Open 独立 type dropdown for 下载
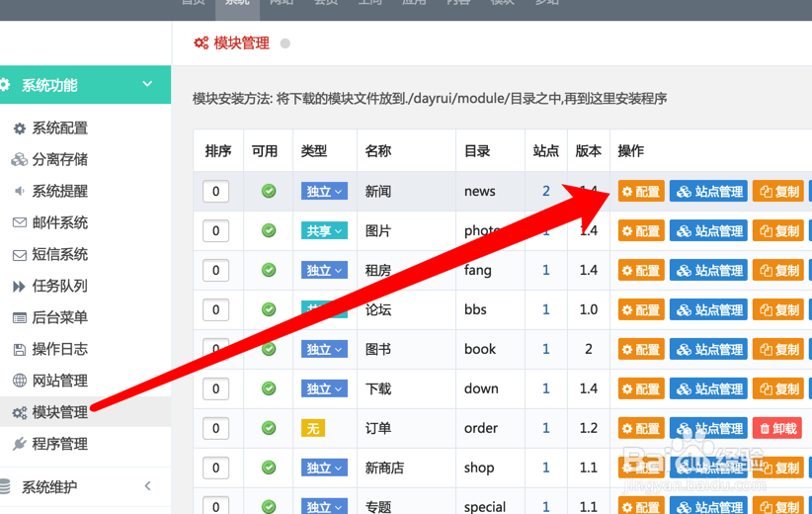 [x=324, y=388]
